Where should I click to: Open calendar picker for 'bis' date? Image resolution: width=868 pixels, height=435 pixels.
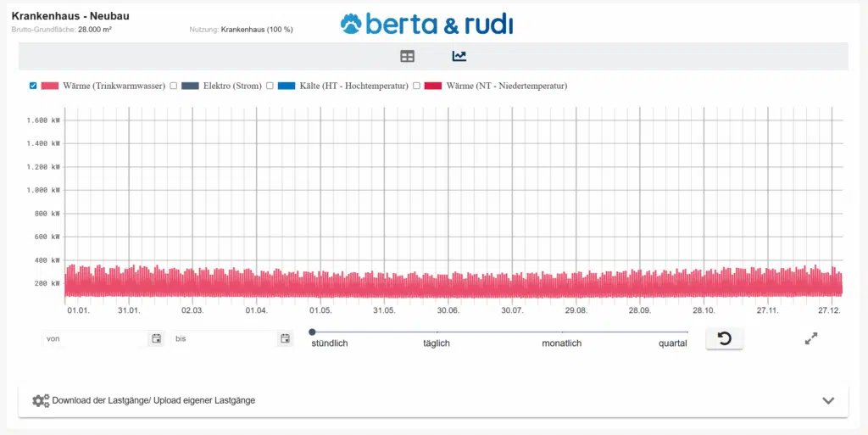pyautogui.click(x=285, y=339)
